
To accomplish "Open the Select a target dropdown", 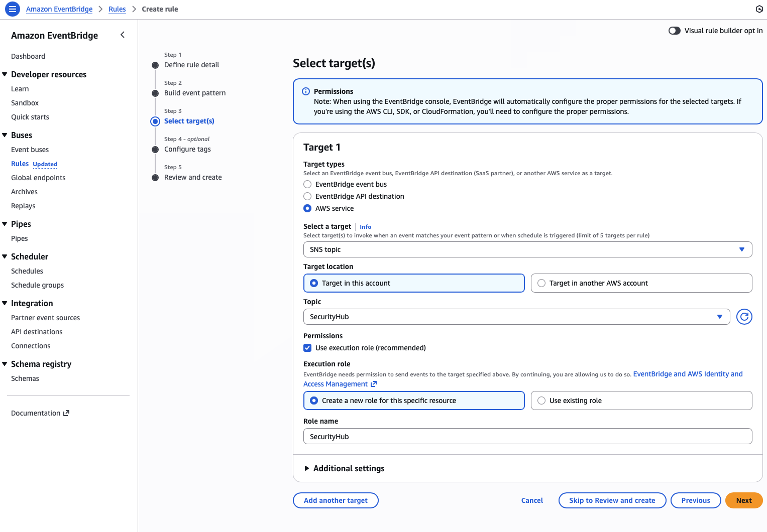I will tap(527, 249).
